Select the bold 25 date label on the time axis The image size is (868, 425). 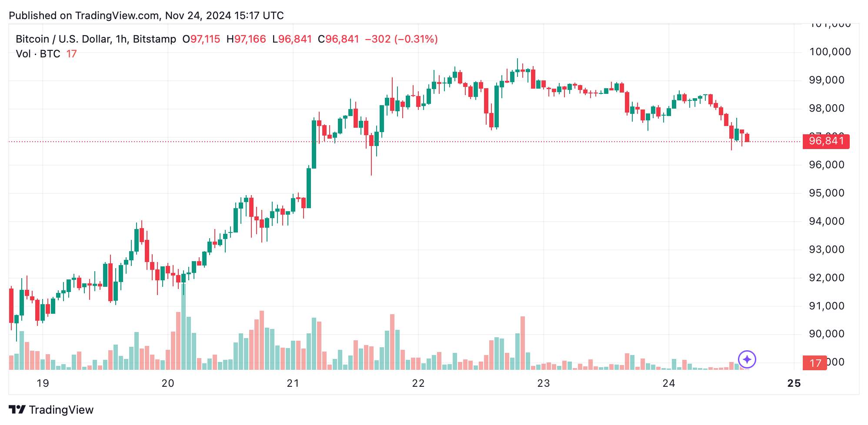[794, 383]
